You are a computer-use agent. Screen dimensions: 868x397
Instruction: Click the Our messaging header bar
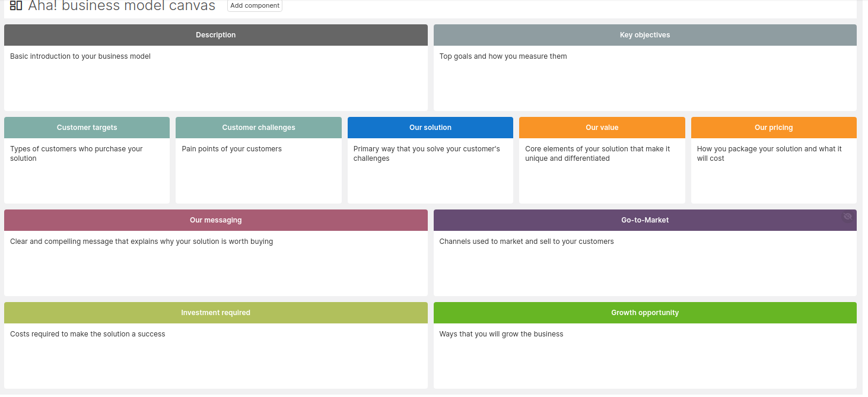(x=215, y=220)
